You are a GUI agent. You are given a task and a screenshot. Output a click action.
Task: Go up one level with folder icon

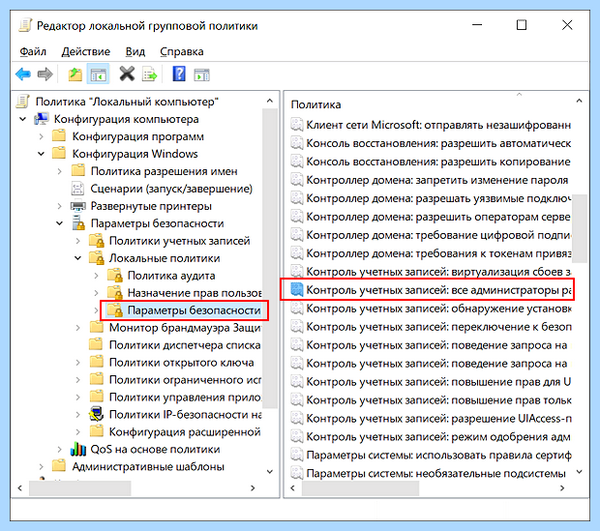click(75, 74)
